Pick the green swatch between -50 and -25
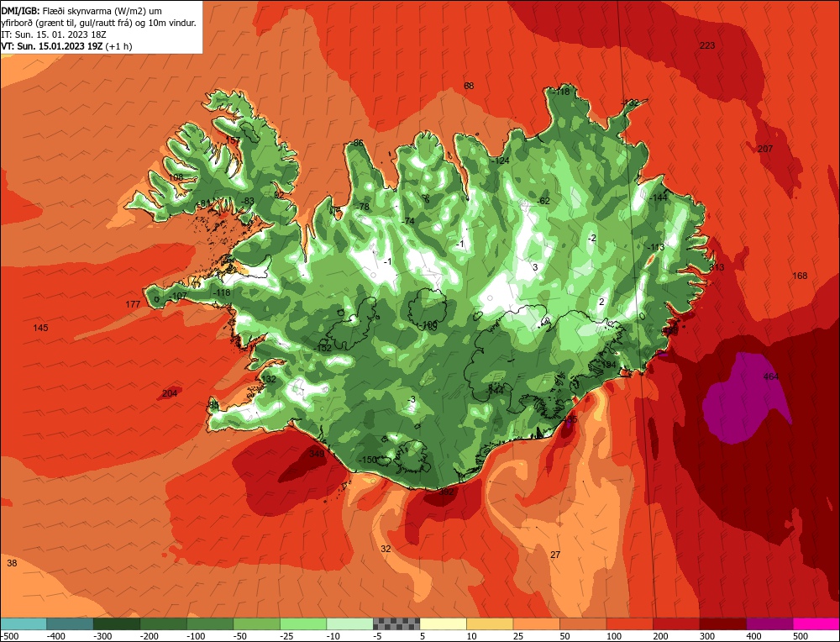This screenshot has width=840, height=642. pyautogui.click(x=256, y=624)
